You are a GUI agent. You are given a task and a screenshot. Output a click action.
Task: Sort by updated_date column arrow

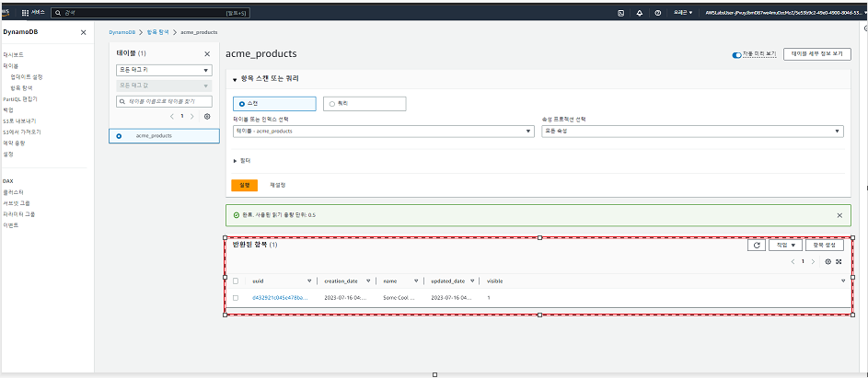tap(470, 281)
